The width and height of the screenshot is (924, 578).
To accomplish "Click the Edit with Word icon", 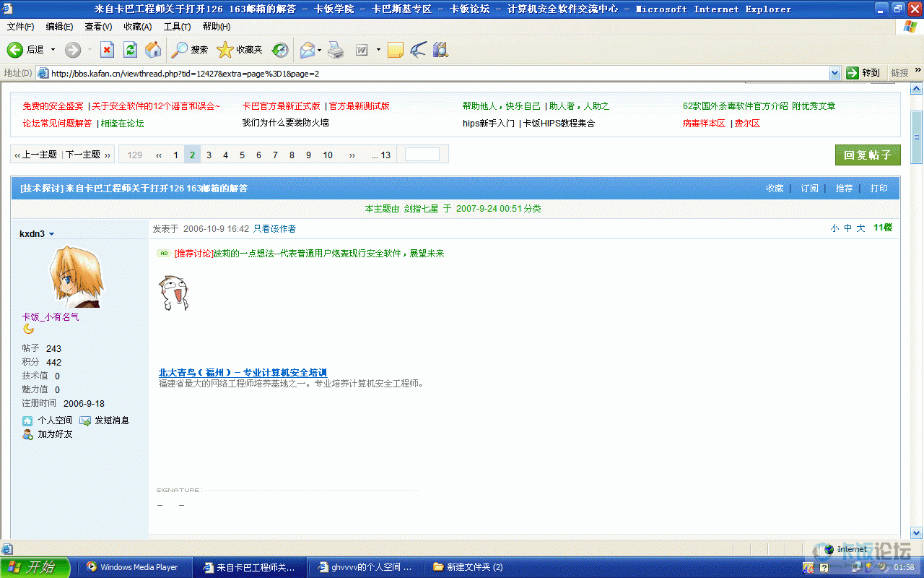I will click(x=361, y=50).
